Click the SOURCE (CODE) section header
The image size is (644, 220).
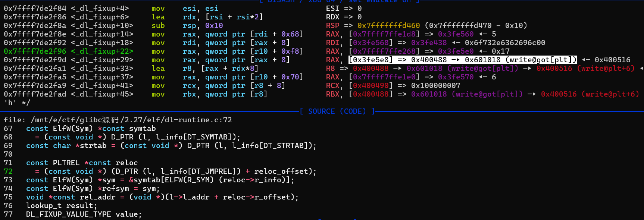coord(337,111)
